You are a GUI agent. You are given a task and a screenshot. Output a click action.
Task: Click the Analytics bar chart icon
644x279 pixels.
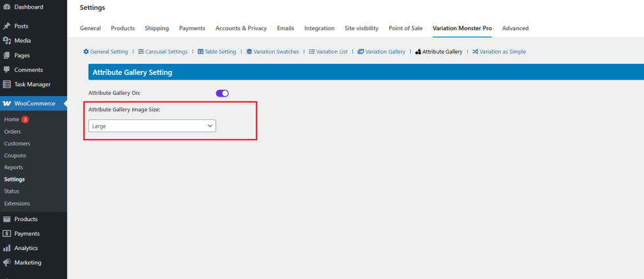click(x=7, y=248)
